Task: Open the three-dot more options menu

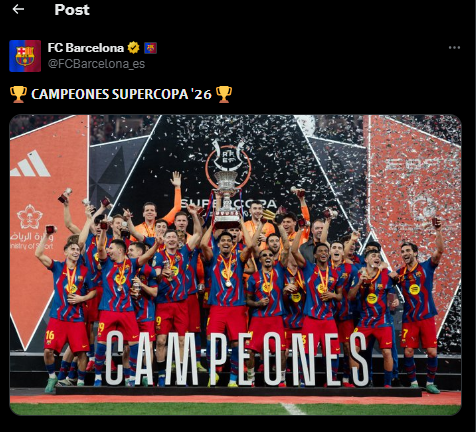Action: coord(454,48)
